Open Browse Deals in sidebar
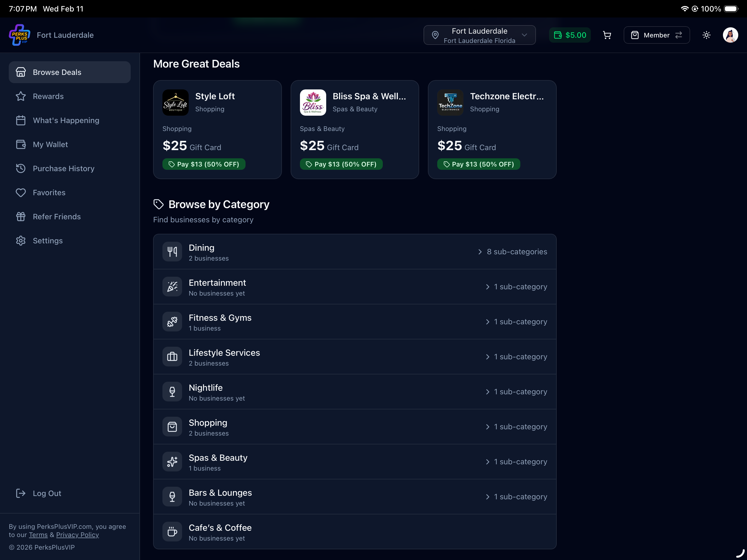This screenshot has width=747, height=560. pyautogui.click(x=69, y=72)
